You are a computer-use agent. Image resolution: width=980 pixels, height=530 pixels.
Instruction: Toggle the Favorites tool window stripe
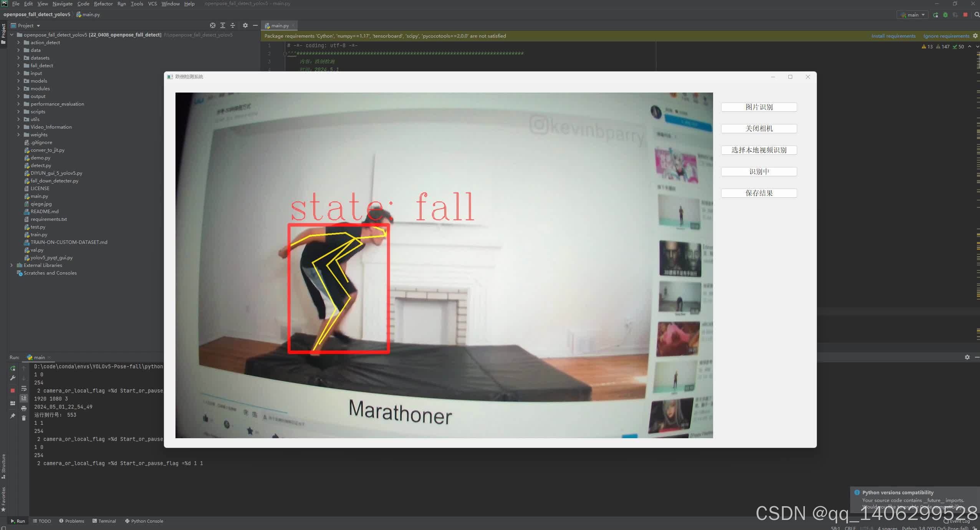(3, 499)
